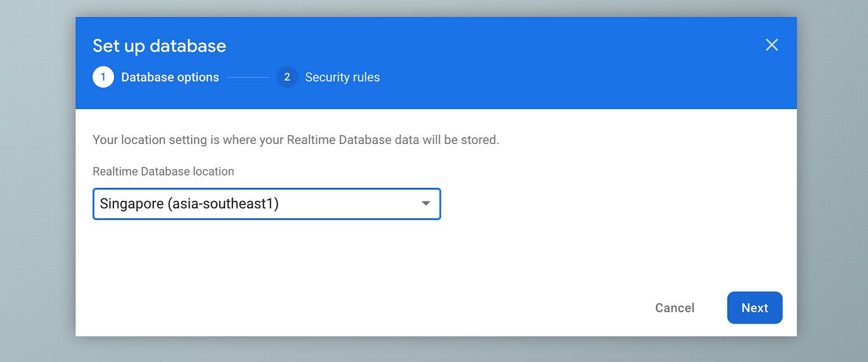
Task: Expand the location dropdown arrow
Action: pyautogui.click(x=426, y=203)
